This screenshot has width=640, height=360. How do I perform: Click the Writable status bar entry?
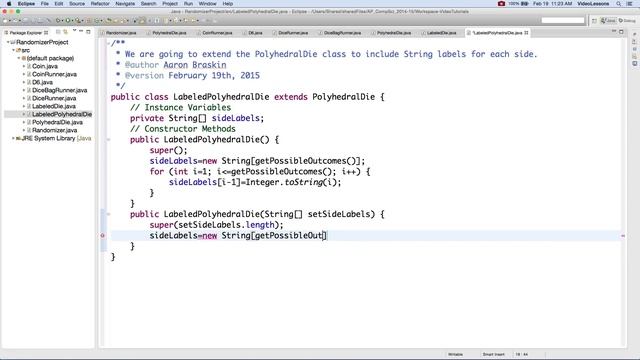456,354
